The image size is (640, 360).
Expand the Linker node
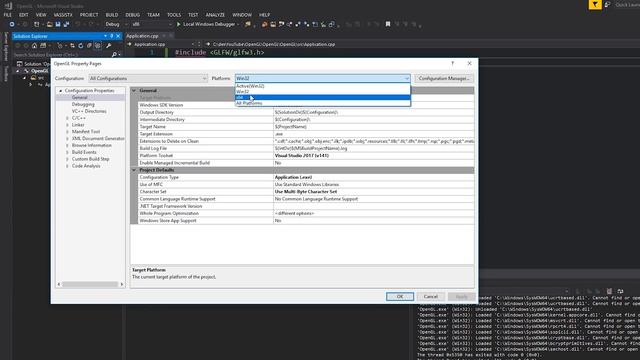click(x=67, y=125)
